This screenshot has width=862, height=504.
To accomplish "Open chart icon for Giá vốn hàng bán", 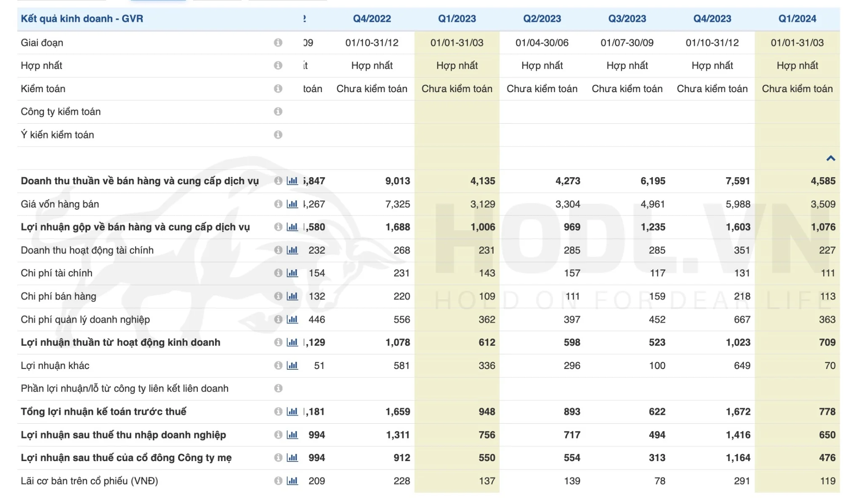I will pyautogui.click(x=292, y=204).
